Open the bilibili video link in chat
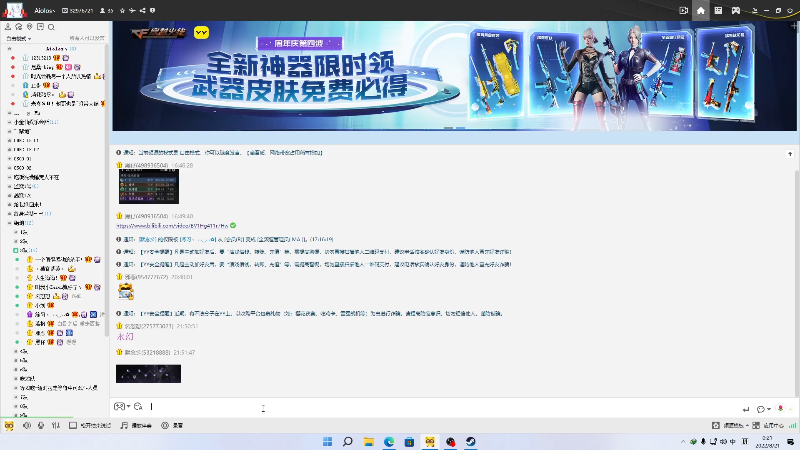The width and height of the screenshot is (800, 450). click(172, 226)
